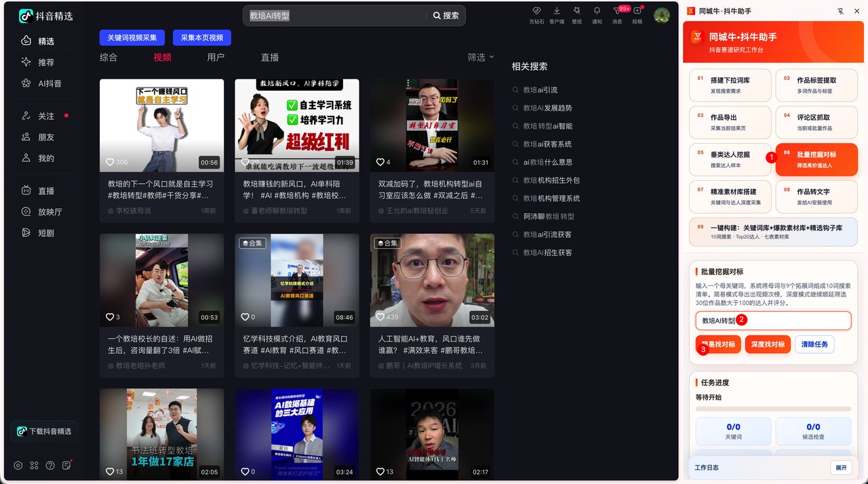Open 08 作品转文字 card
The width and height of the screenshot is (868, 484).
point(816,197)
